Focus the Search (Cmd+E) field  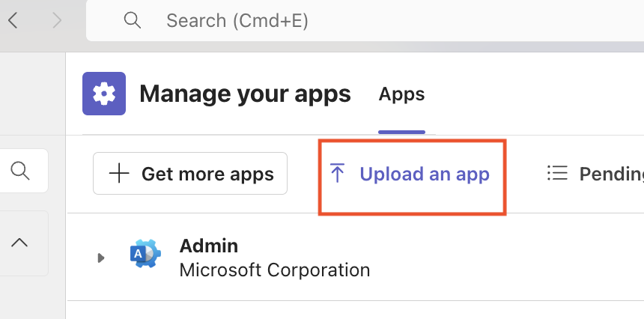coord(365,20)
